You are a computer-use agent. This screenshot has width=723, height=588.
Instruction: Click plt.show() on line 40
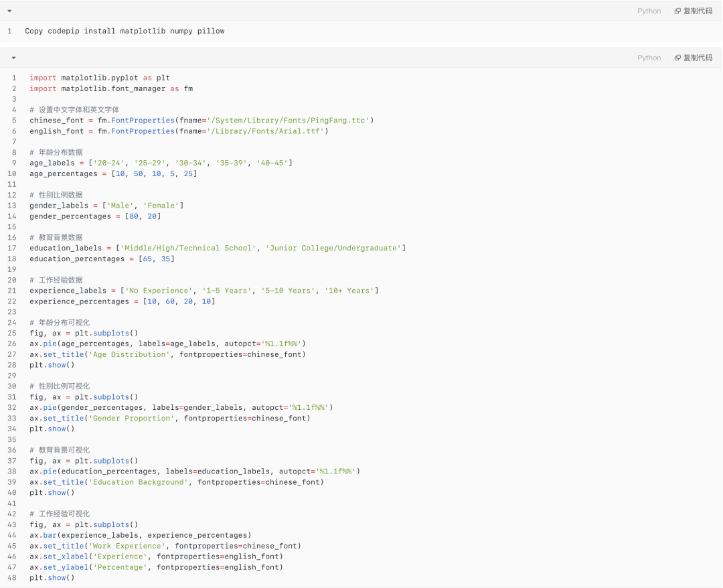coord(52,493)
